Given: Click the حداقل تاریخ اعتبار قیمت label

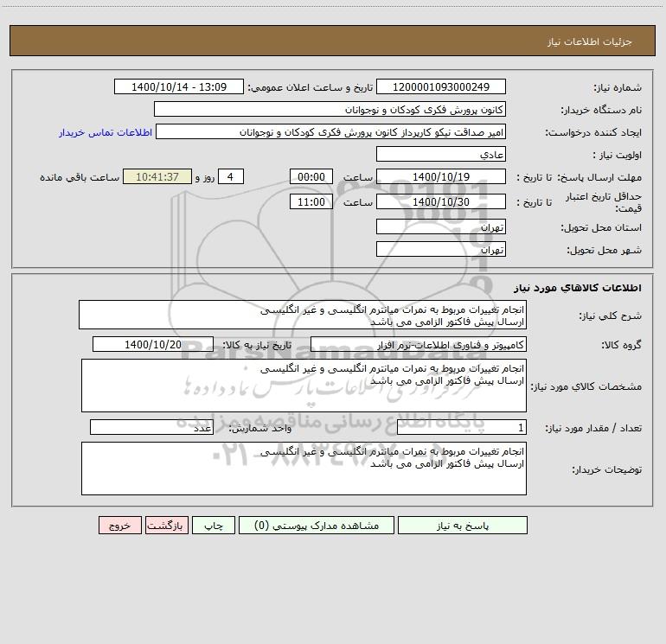Looking at the screenshot, I should click(604, 202).
